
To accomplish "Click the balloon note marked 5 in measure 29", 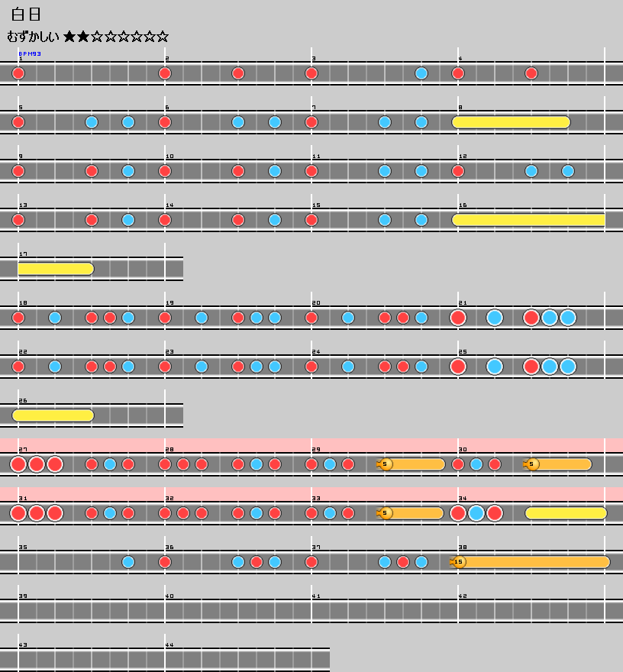I will pyautogui.click(x=386, y=464).
